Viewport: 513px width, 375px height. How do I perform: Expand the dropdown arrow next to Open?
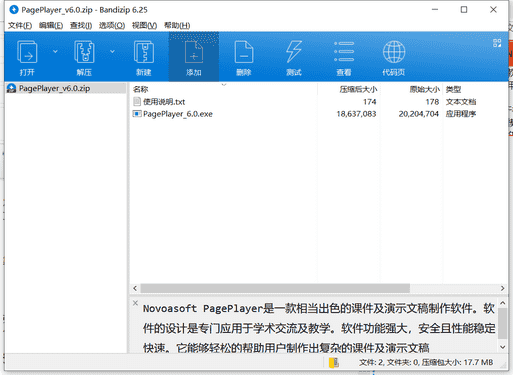[x=55, y=51]
